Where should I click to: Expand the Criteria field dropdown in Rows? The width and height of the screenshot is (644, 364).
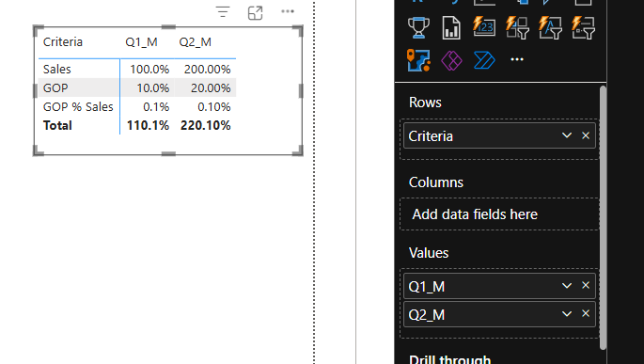(567, 135)
